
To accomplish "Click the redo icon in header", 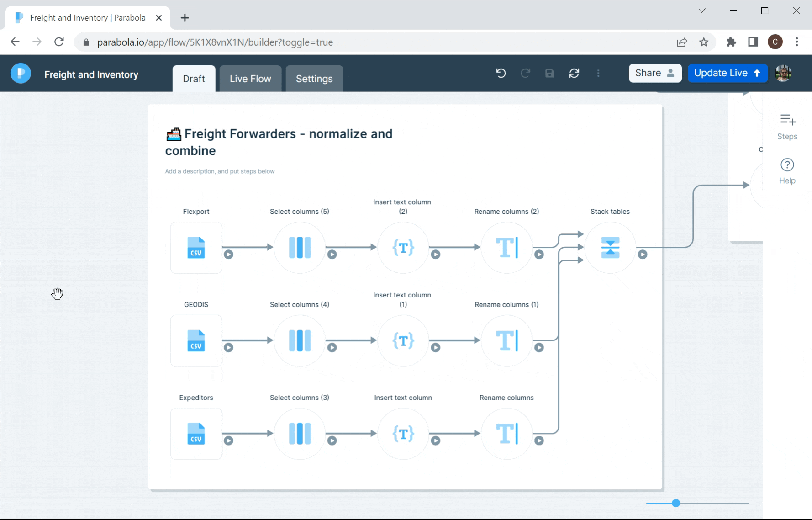I will 525,73.
